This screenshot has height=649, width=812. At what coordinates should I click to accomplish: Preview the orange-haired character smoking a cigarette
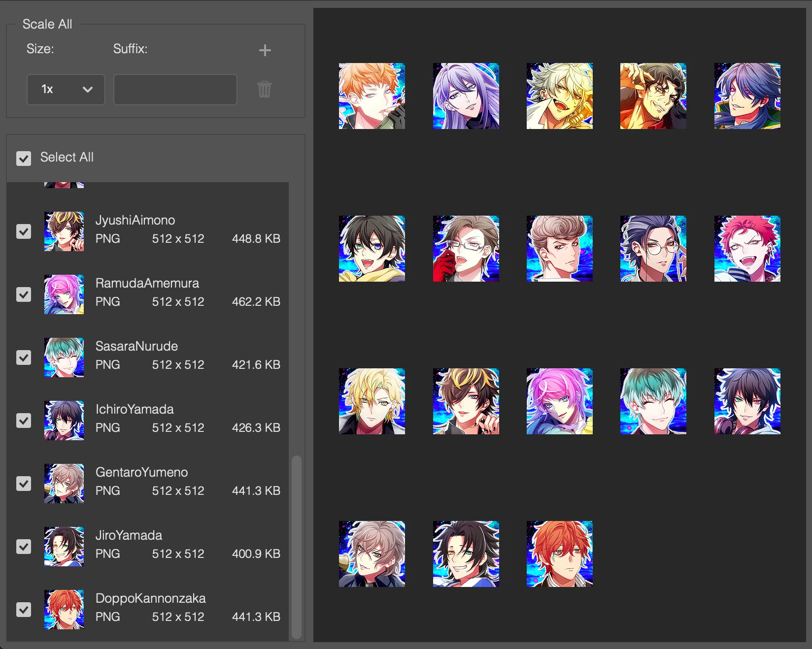(x=372, y=96)
